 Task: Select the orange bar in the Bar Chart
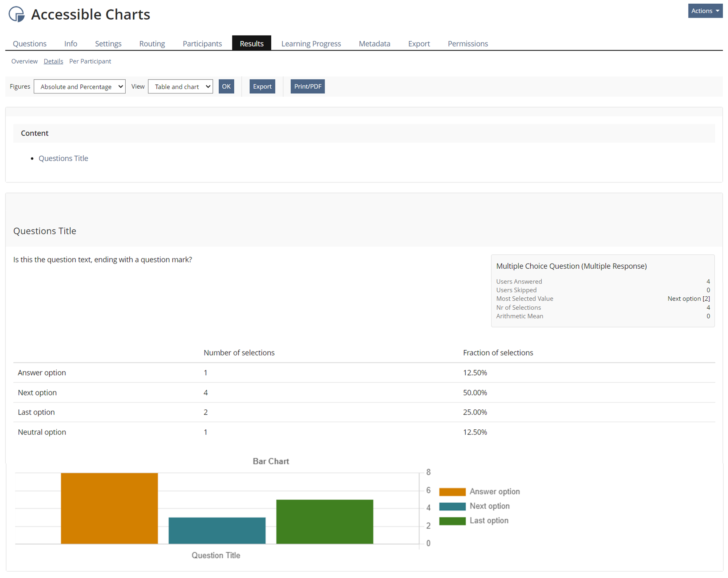109,508
